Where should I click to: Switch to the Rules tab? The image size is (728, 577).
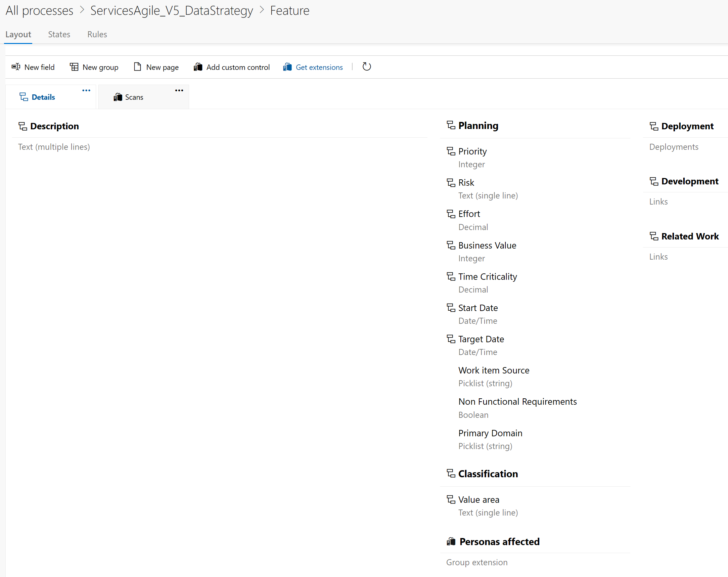point(97,34)
